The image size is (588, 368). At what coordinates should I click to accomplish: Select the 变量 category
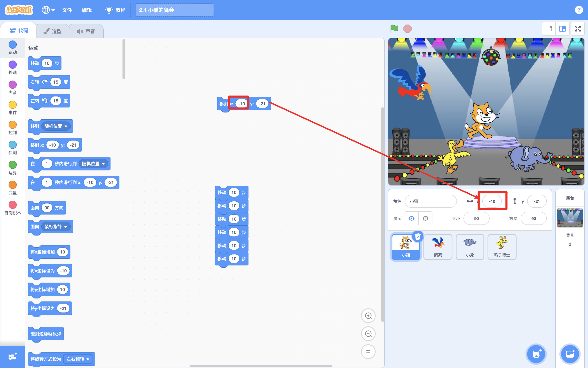(13, 188)
